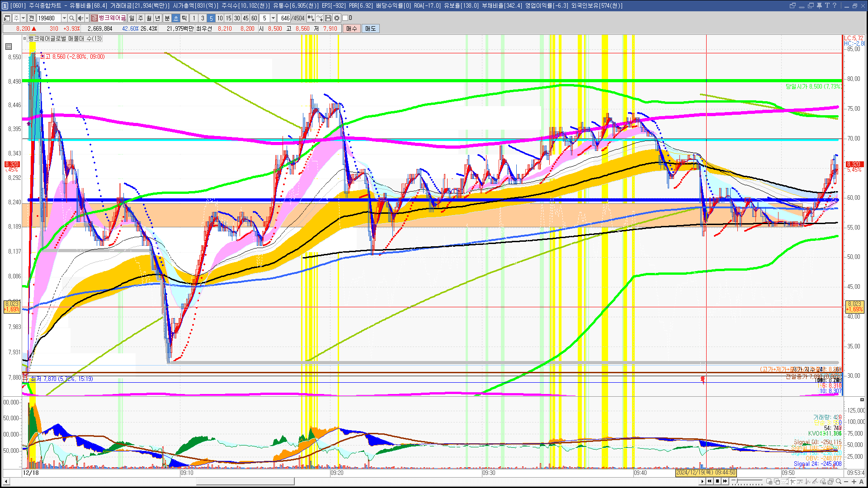Click the zoom magnifier icon at bottom right

pyautogui.click(x=839, y=482)
